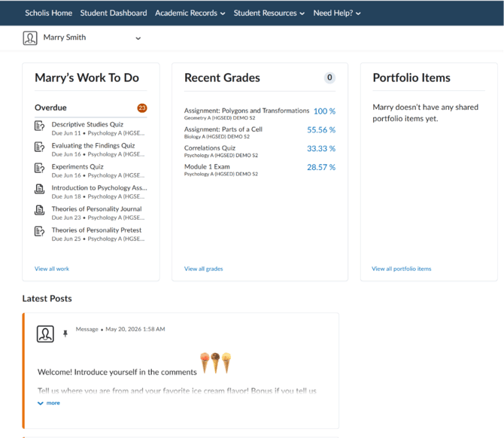Open Evaluating the Findings Quiz

coord(93,146)
